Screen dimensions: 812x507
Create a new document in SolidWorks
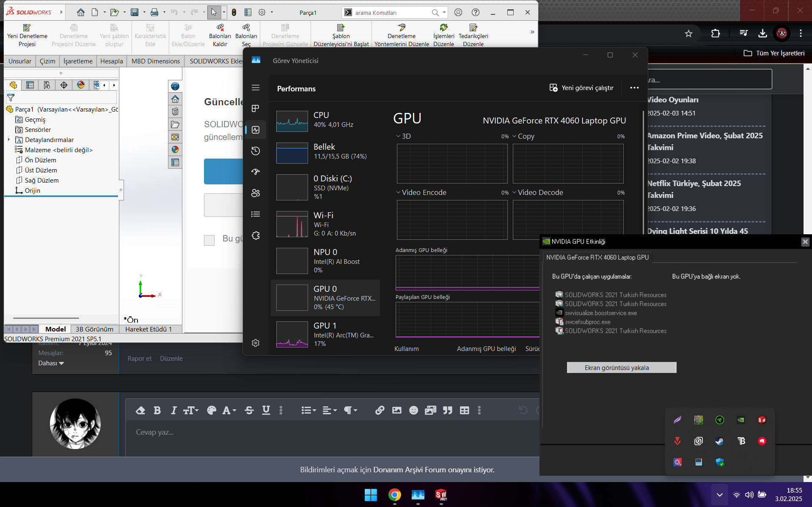(95, 12)
